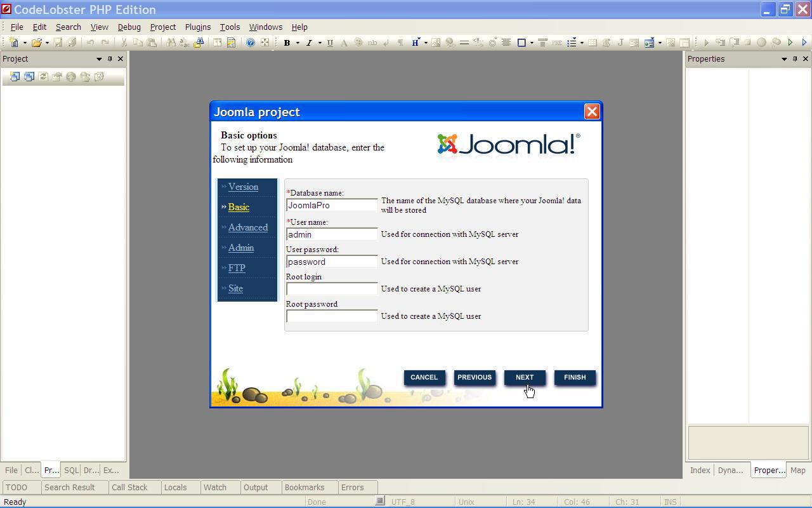Open the Search menu
Viewport: 812px width, 508px height.
click(x=69, y=27)
